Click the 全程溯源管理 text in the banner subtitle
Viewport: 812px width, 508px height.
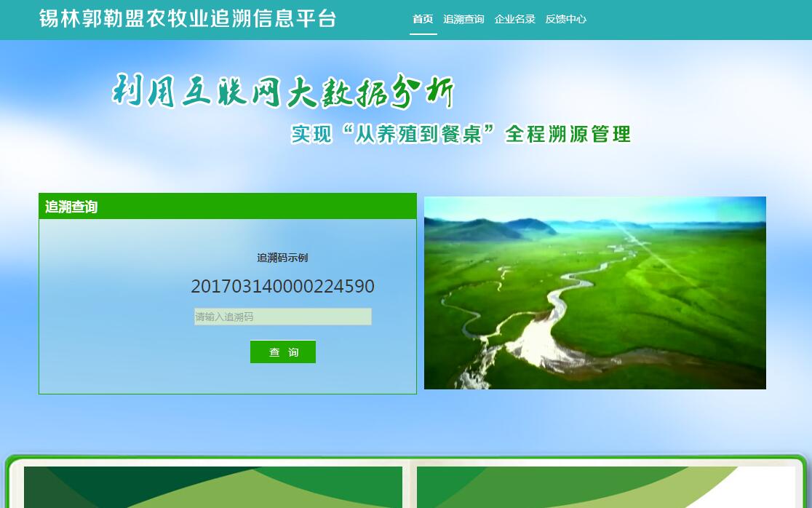(x=568, y=134)
